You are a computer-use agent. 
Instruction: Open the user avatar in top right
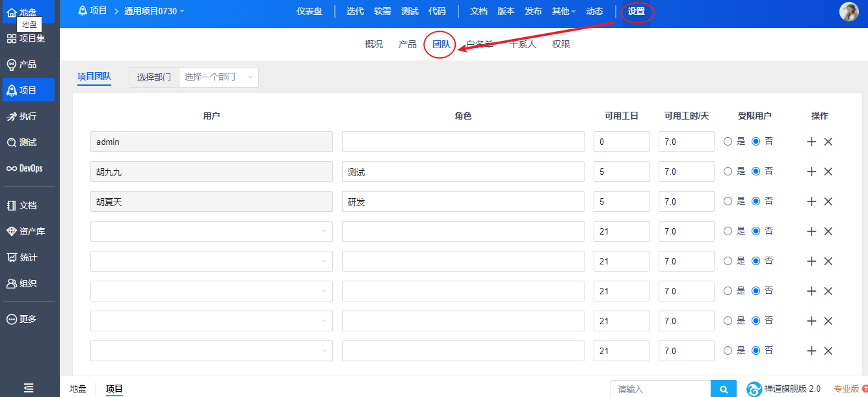[x=848, y=12]
